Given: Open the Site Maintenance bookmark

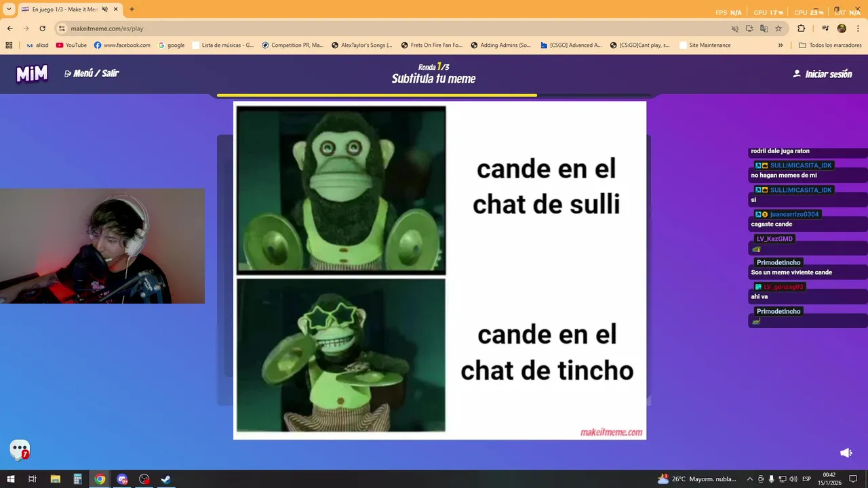Looking at the screenshot, I should 705,45.
